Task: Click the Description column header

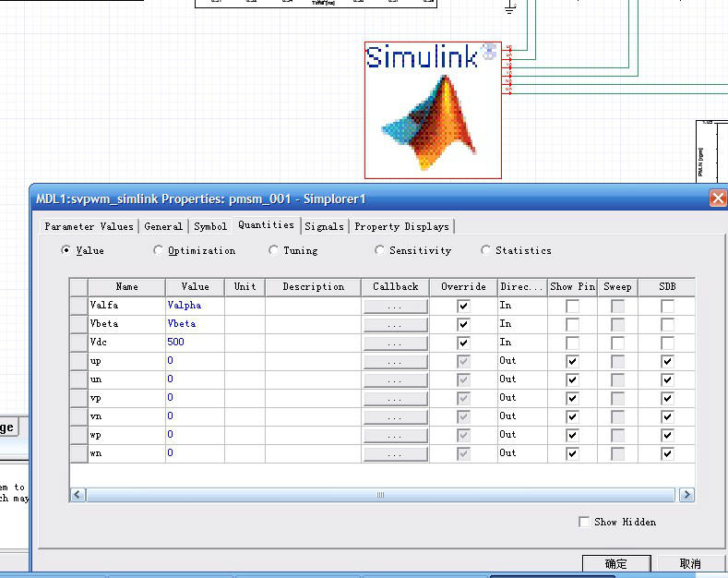Action: coord(314,286)
